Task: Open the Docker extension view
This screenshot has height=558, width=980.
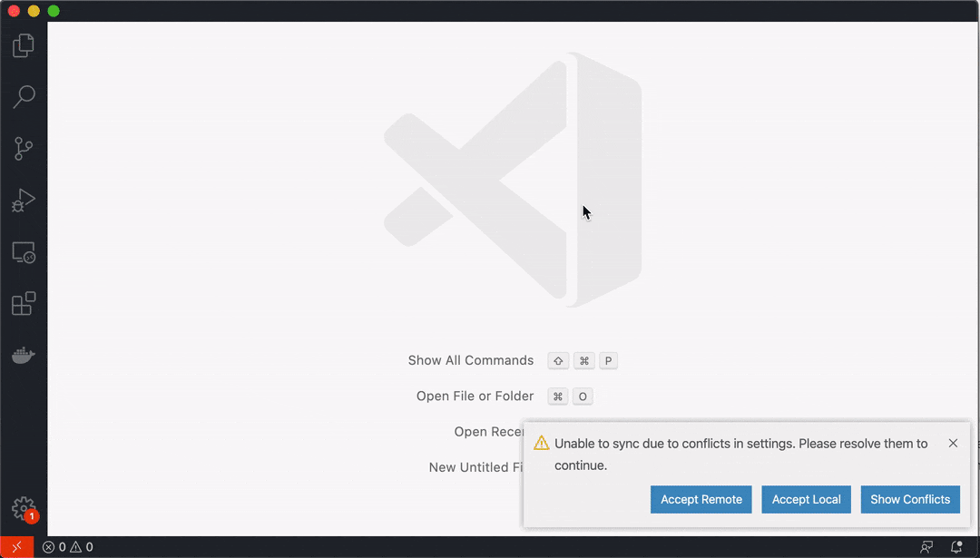Action: click(24, 355)
